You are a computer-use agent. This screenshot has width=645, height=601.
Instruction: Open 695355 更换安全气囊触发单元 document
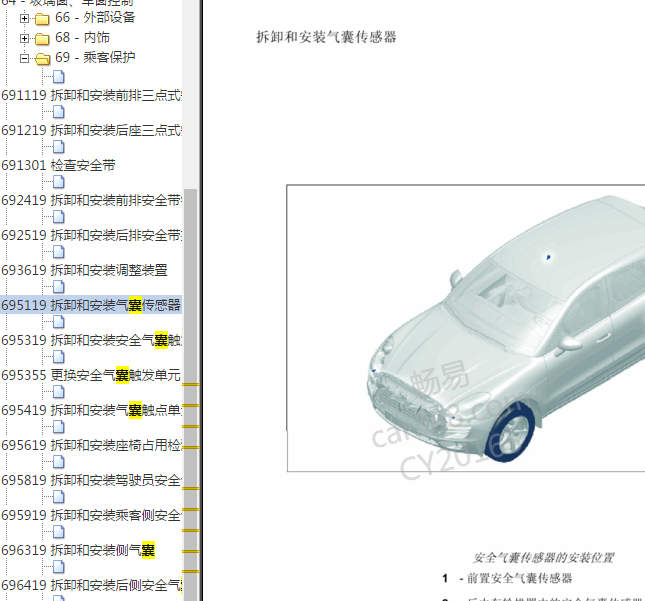tap(91, 375)
